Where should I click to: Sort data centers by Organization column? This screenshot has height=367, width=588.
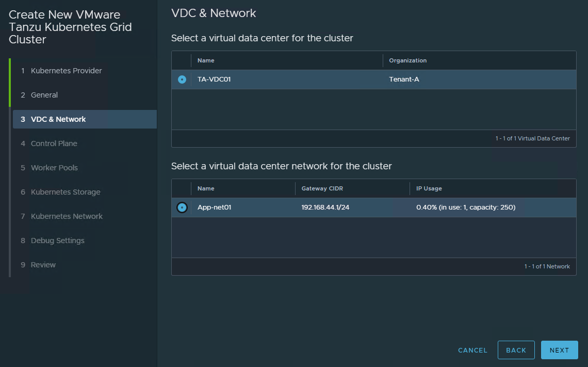coord(407,60)
